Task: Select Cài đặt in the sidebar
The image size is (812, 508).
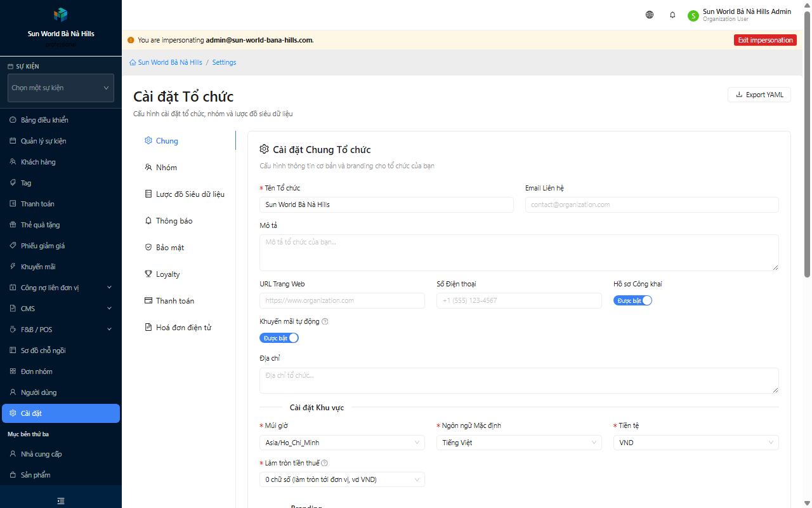Action: 61,413
